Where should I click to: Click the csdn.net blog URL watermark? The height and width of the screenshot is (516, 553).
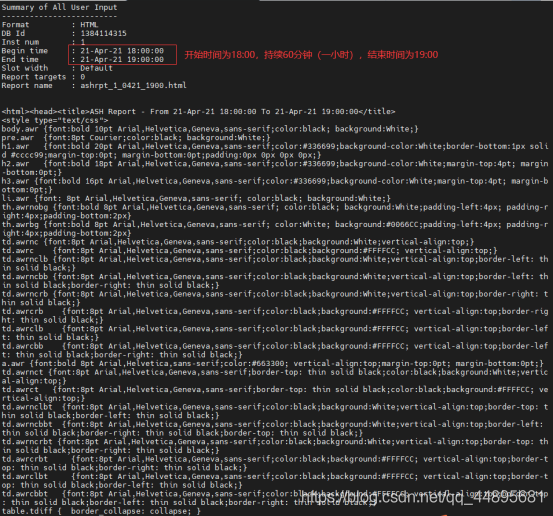point(423,497)
